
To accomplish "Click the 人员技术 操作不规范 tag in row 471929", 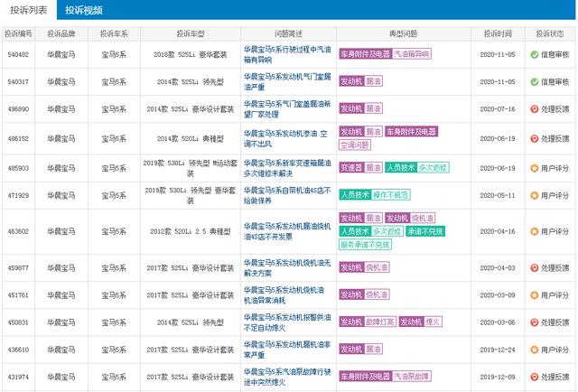I will [375, 195].
